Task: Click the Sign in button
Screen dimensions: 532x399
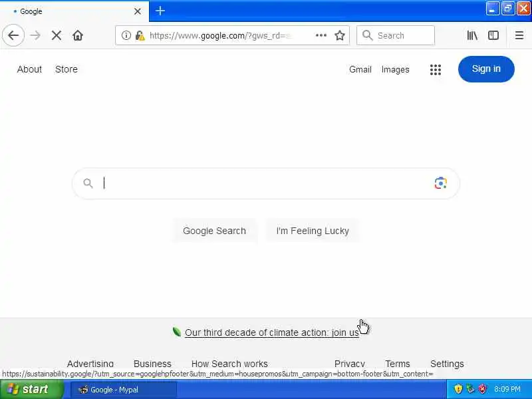Action: [486, 69]
